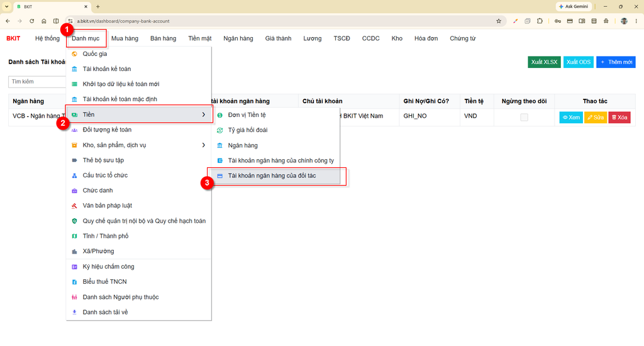Open the TSCĐ menu

[341, 38]
